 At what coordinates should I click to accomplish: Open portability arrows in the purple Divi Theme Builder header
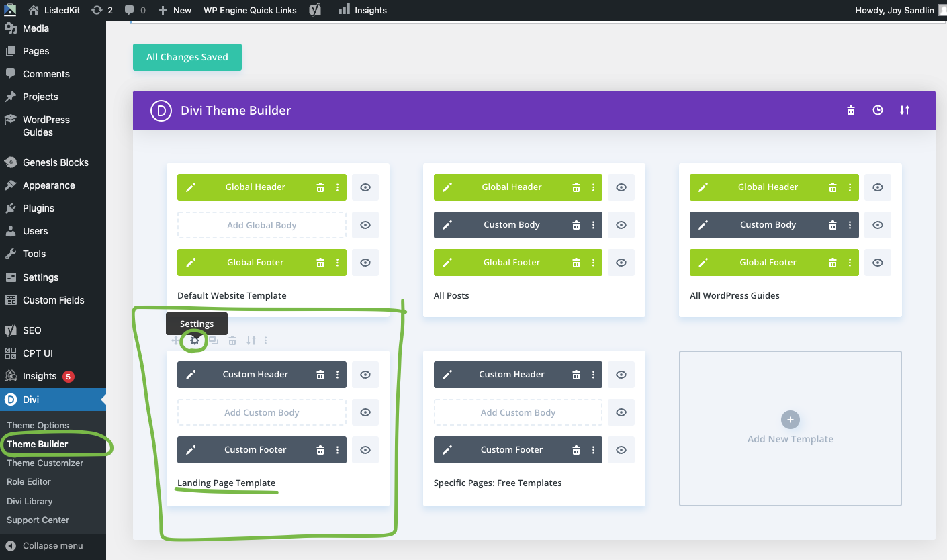click(905, 110)
